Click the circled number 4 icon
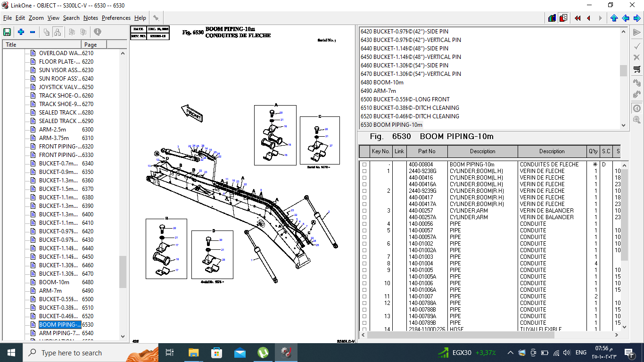Image resolution: width=644 pixels, height=362 pixels. pos(637,108)
